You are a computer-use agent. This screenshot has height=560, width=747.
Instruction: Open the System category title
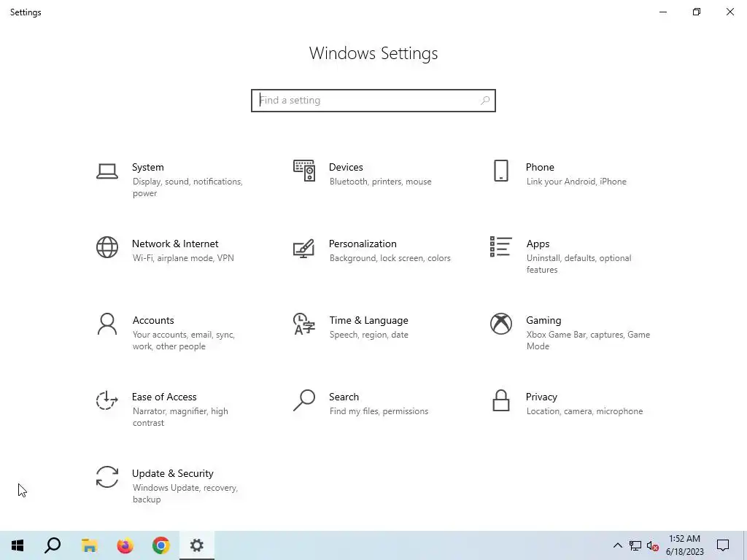click(147, 167)
